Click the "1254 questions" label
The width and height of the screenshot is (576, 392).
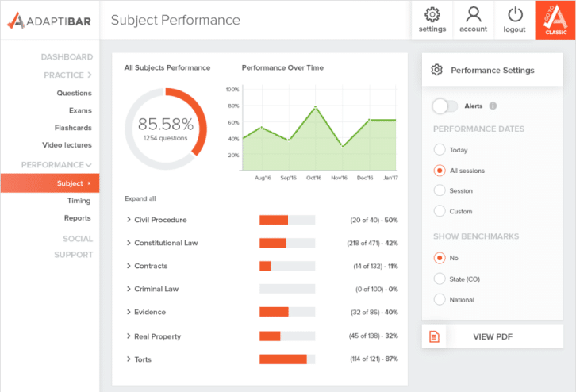pos(165,138)
